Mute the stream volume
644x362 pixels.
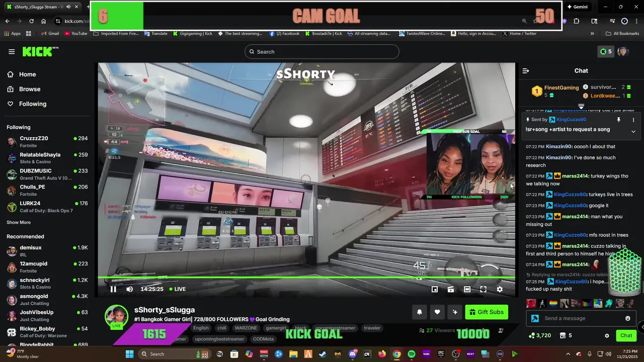click(x=129, y=289)
